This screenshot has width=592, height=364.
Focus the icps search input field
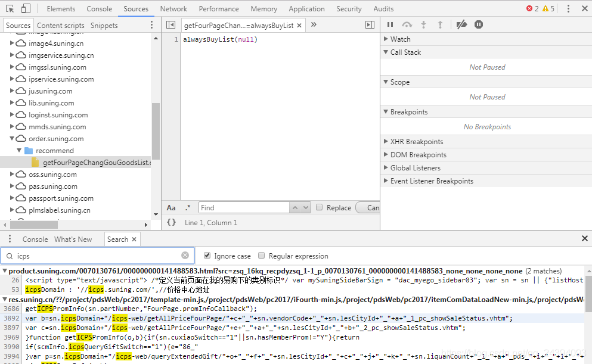[x=98, y=256]
